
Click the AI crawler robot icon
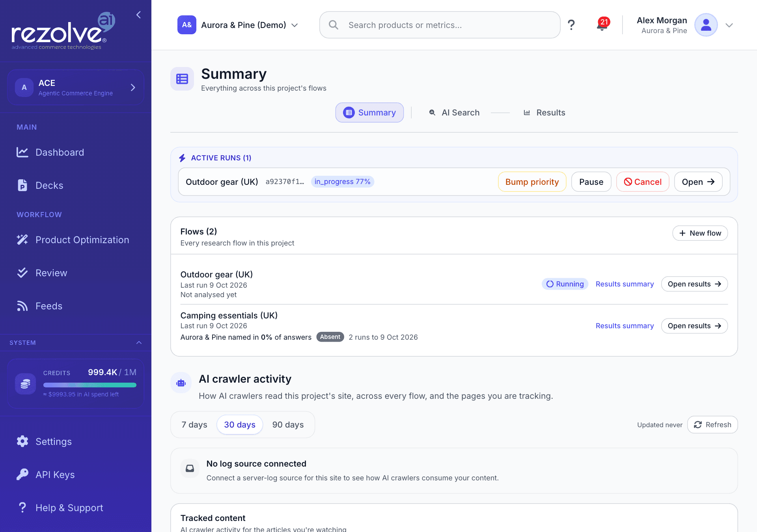181,383
